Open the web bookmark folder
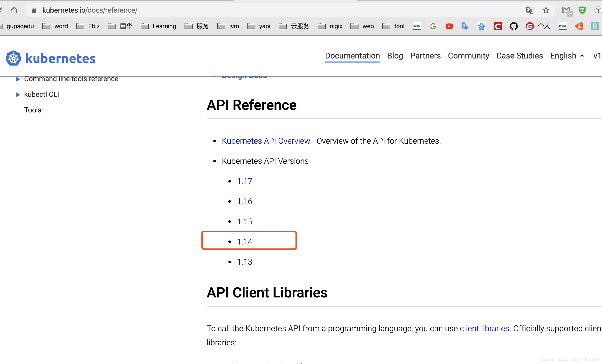 [362, 26]
